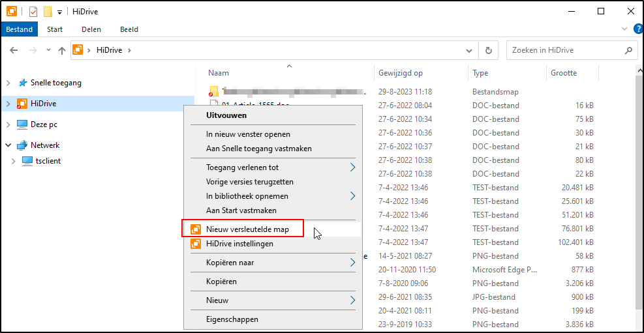This screenshot has width=644, height=333.
Task: Click the Nieuw versleutelde map HiDrive icon
Action: click(x=196, y=229)
